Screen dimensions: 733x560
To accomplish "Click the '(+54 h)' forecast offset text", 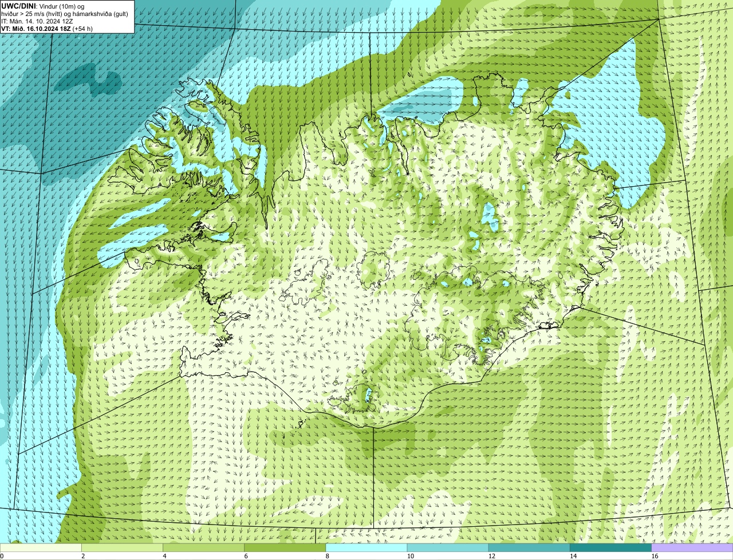I will 83,28.
